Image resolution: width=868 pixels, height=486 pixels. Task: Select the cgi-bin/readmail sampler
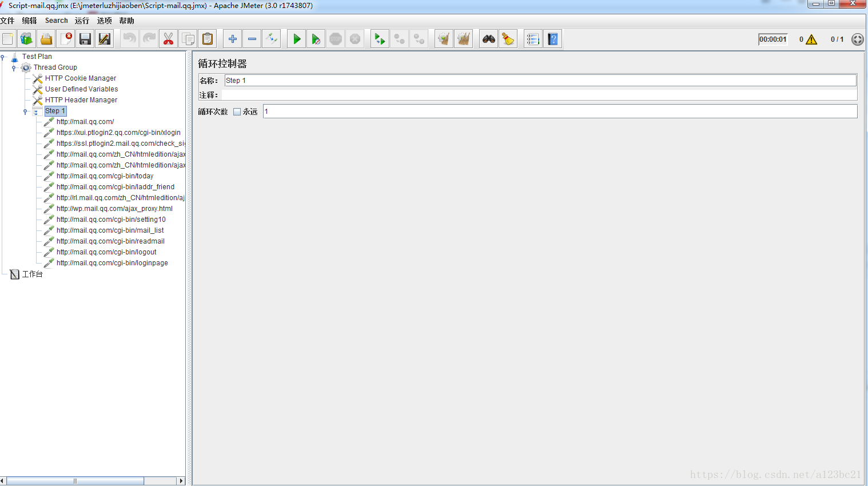pos(110,241)
